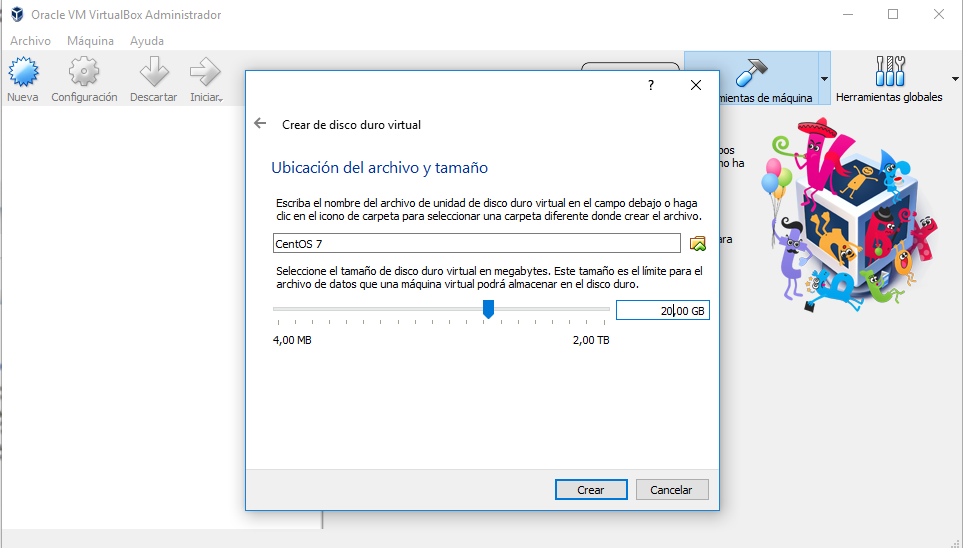Click the Nueva toolbar icon
The width and height of the screenshot is (963, 548).
coord(23,73)
